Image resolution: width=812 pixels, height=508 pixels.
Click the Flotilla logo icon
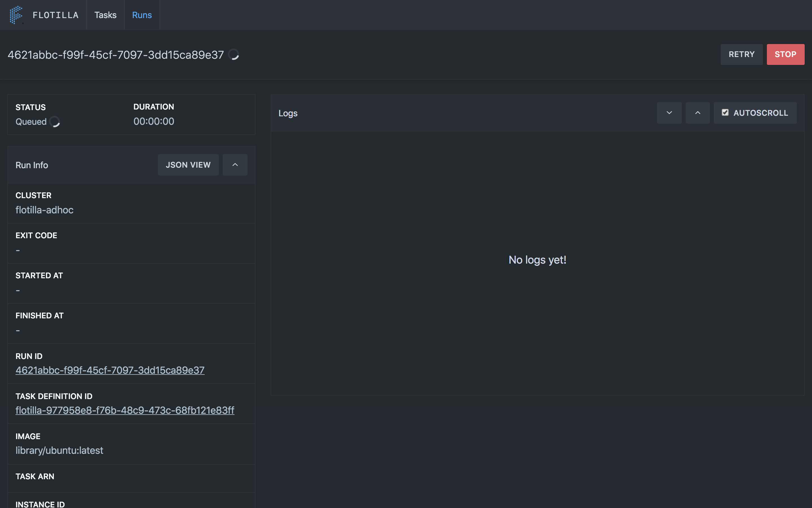pyautogui.click(x=16, y=15)
